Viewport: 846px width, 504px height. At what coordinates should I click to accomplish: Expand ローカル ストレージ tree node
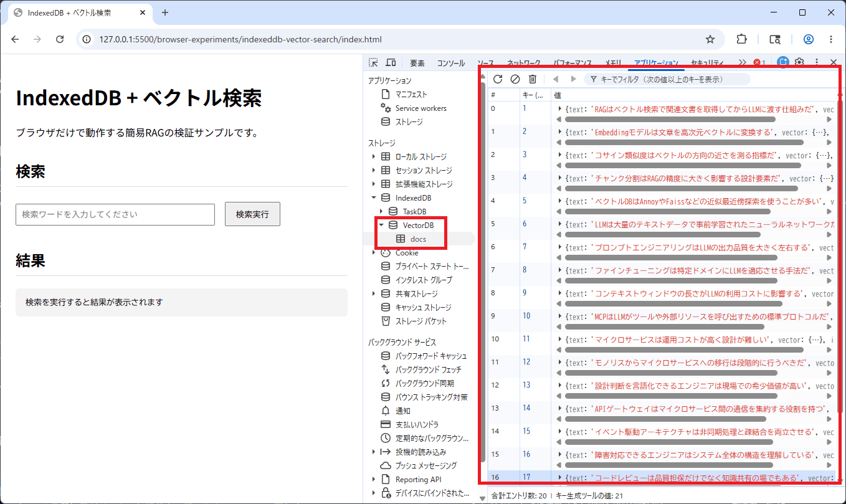click(x=374, y=156)
